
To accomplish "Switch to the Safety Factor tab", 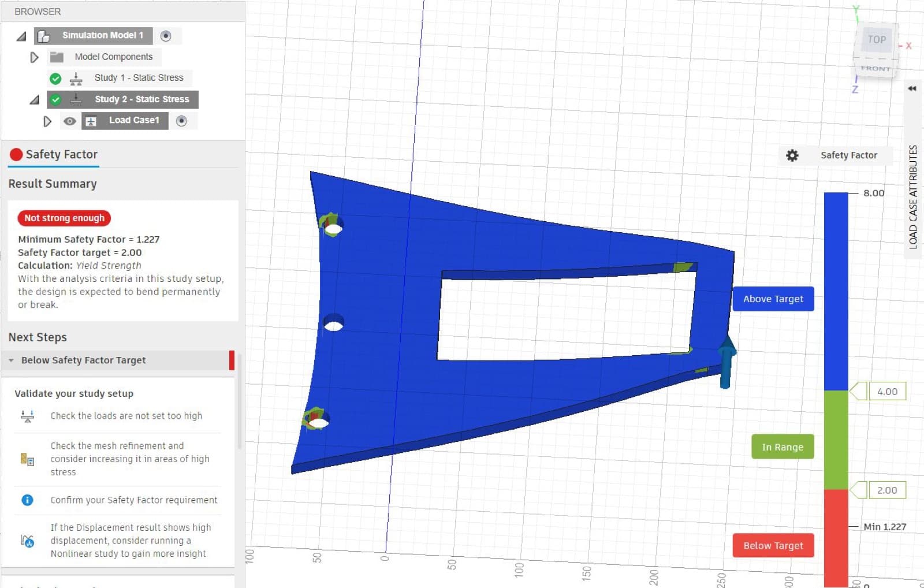I will pyautogui.click(x=54, y=154).
